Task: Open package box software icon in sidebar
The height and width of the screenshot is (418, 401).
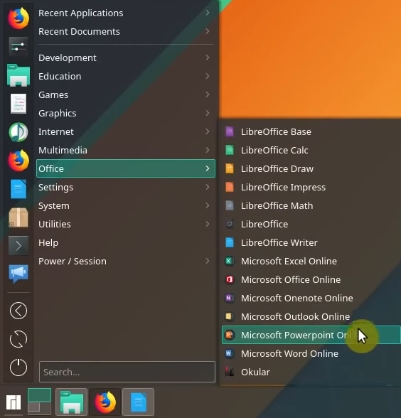Action: click(x=18, y=217)
